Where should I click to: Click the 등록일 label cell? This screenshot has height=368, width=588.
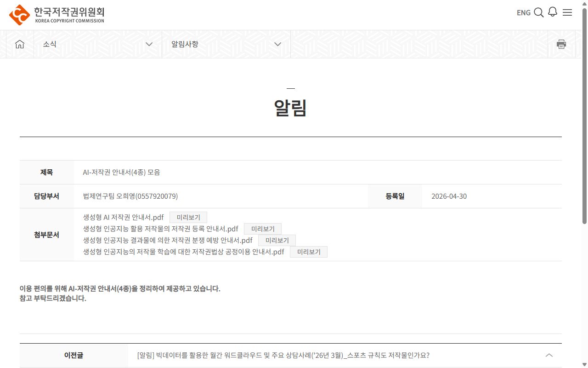point(395,196)
